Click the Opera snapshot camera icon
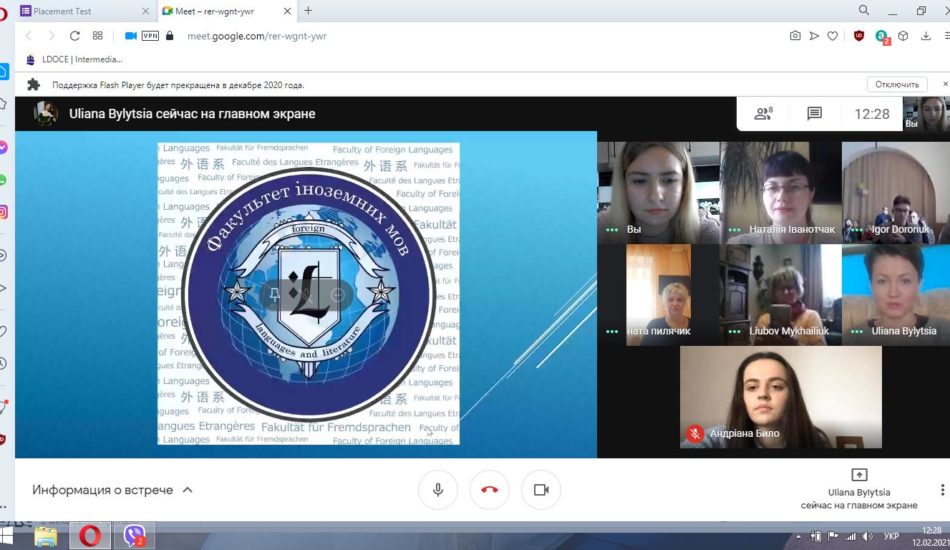950x550 pixels. tap(795, 36)
